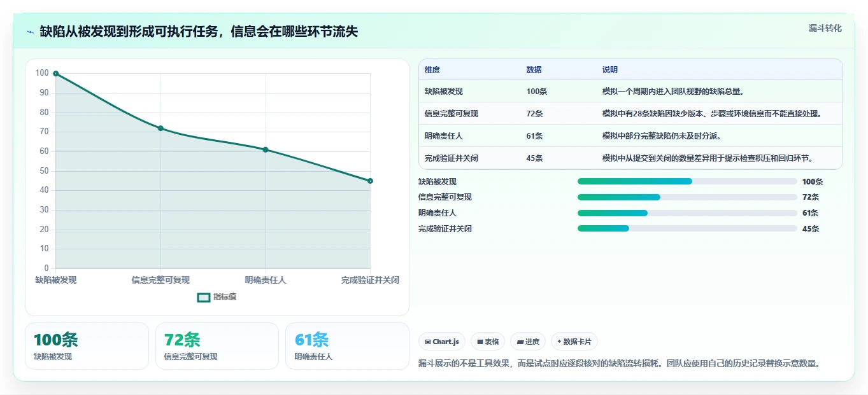This screenshot has height=395, width=868.
Task: Select the 数据卡片 tag
Action: (574, 342)
